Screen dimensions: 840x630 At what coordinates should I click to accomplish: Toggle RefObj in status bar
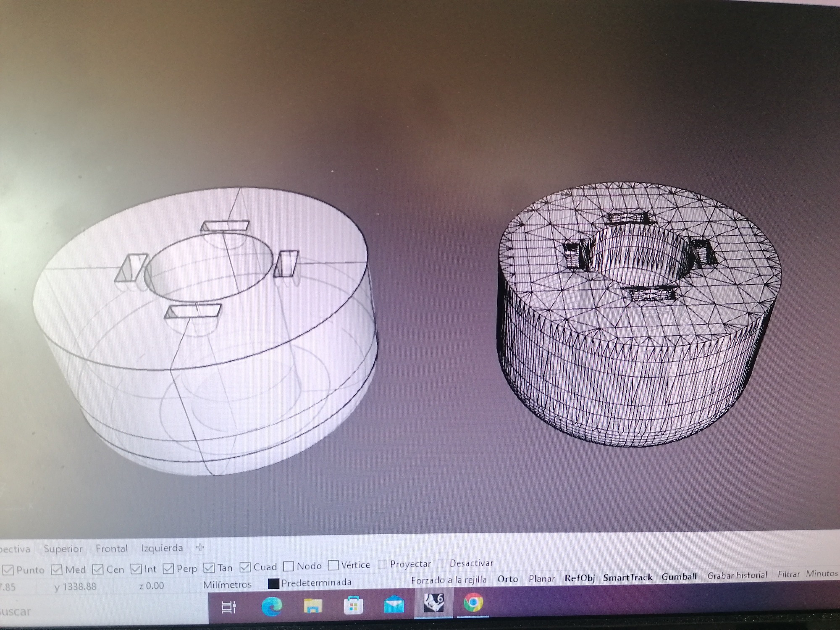pos(580,578)
